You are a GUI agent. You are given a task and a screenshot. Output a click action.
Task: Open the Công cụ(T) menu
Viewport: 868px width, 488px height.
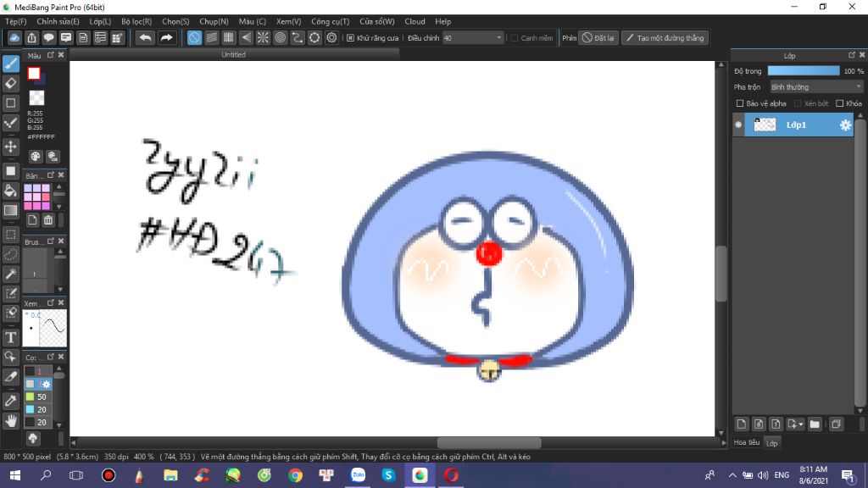click(x=330, y=21)
